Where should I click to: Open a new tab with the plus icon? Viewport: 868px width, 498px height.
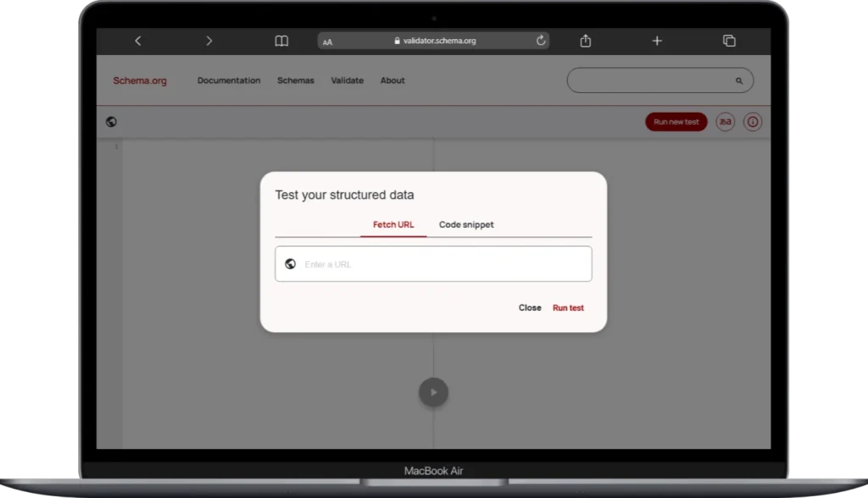657,41
